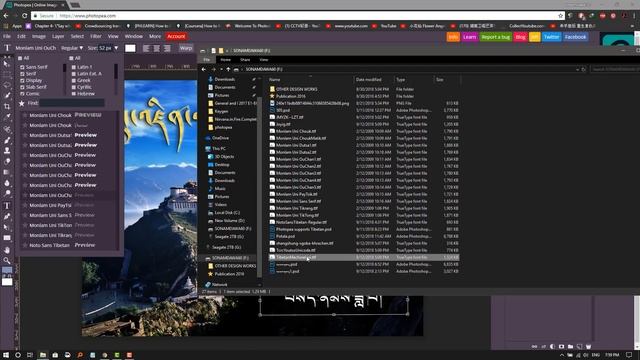Open white text color swatch
This screenshot has width=640, height=360.
tap(130, 48)
